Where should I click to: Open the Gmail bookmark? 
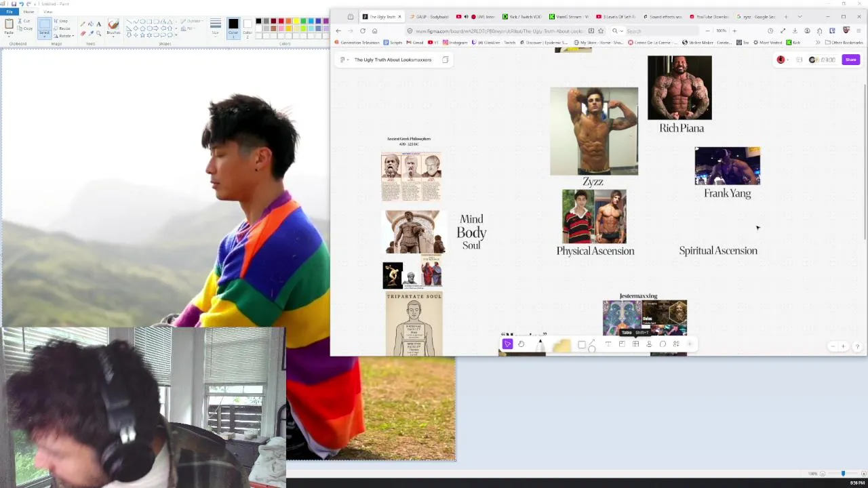pyautogui.click(x=416, y=43)
